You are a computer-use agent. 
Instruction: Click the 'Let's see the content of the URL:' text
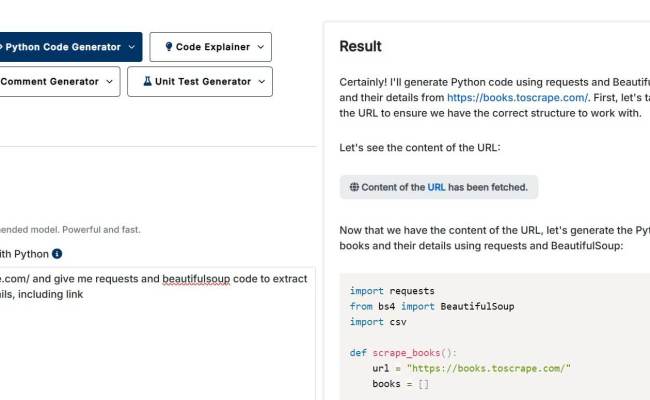pos(420,148)
